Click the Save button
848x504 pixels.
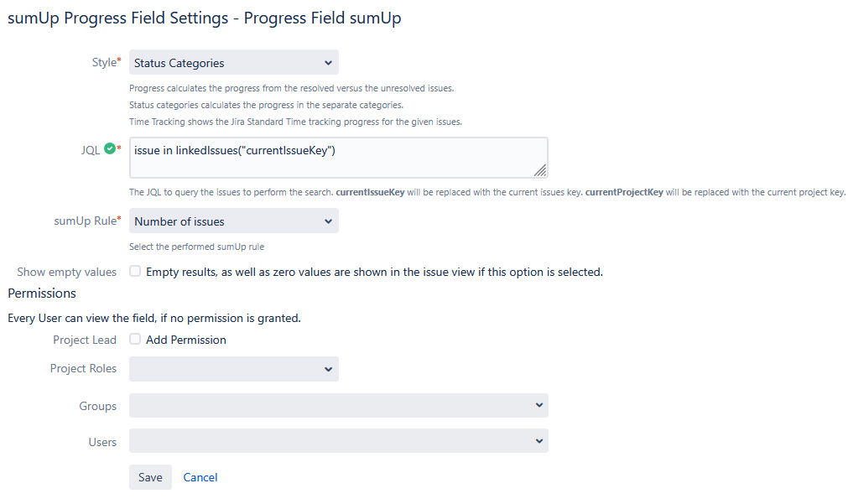tap(150, 477)
